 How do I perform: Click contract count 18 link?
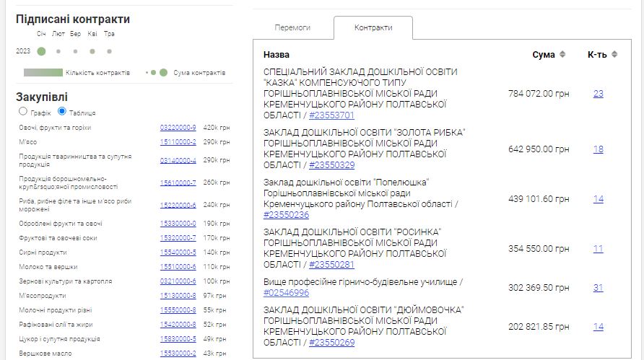(598, 149)
